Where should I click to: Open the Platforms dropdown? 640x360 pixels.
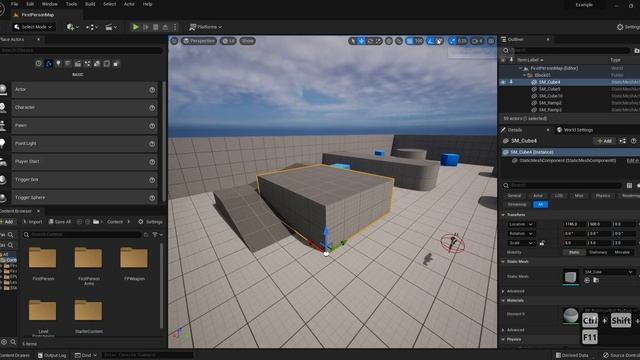coord(205,27)
